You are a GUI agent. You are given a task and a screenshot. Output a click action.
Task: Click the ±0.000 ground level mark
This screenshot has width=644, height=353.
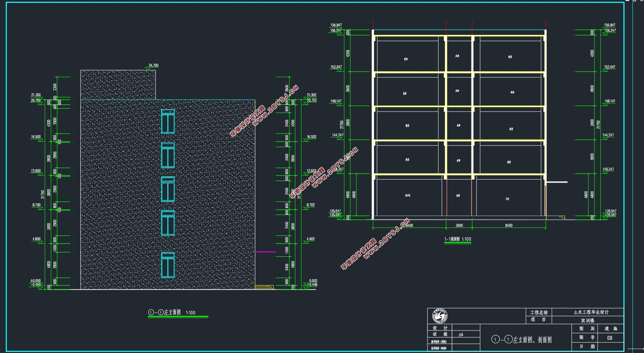pyautogui.click(x=35, y=281)
